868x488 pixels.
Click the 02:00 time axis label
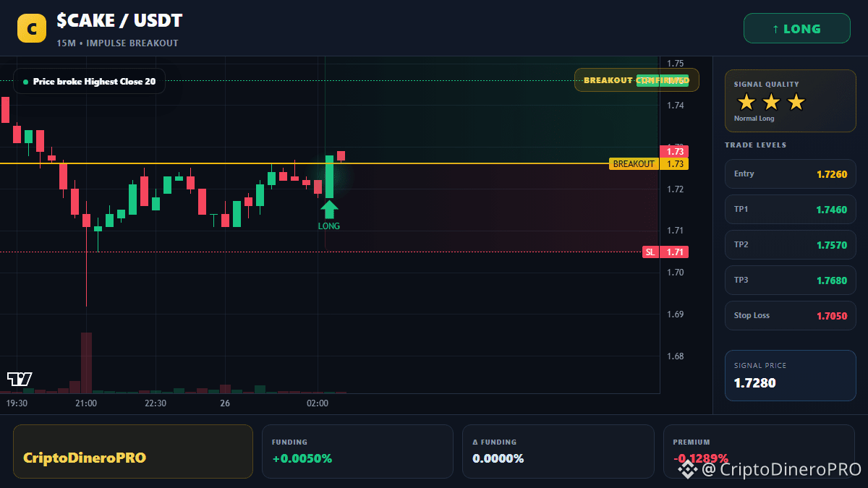coord(318,403)
